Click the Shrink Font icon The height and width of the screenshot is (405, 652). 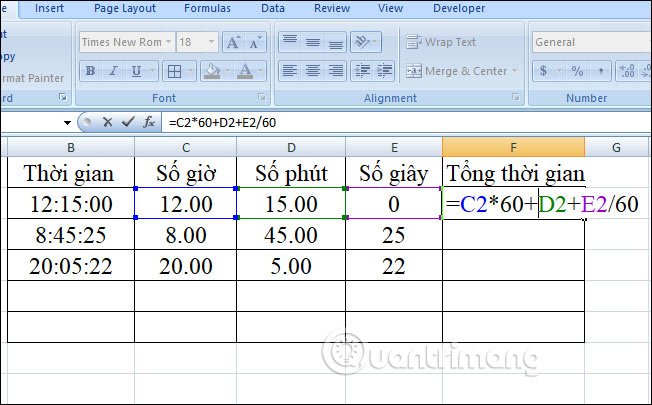[x=255, y=42]
